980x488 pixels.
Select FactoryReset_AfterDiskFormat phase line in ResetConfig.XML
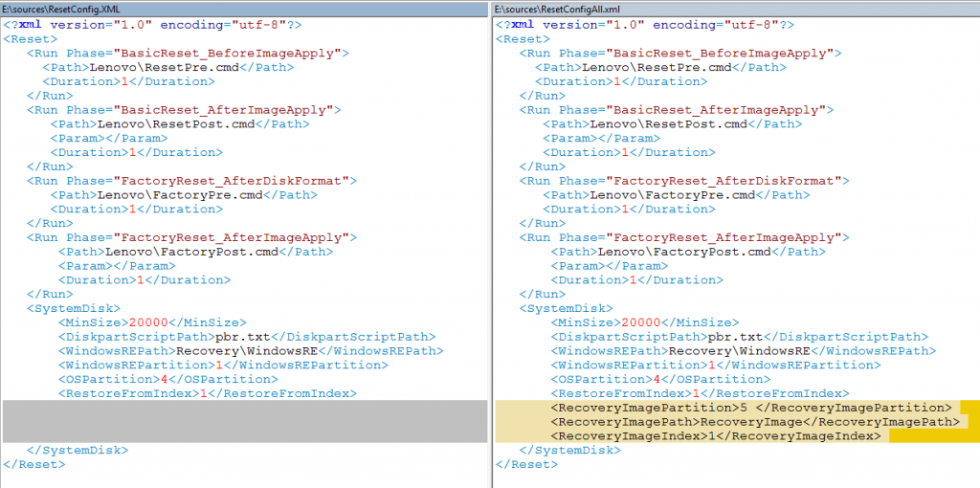tap(191, 181)
